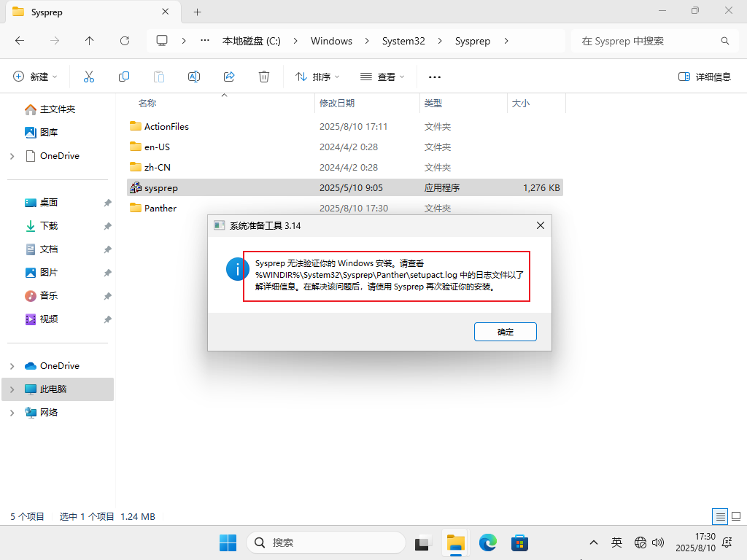Click the 确定 button in dialog
The image size is (747, 560).
505,332
